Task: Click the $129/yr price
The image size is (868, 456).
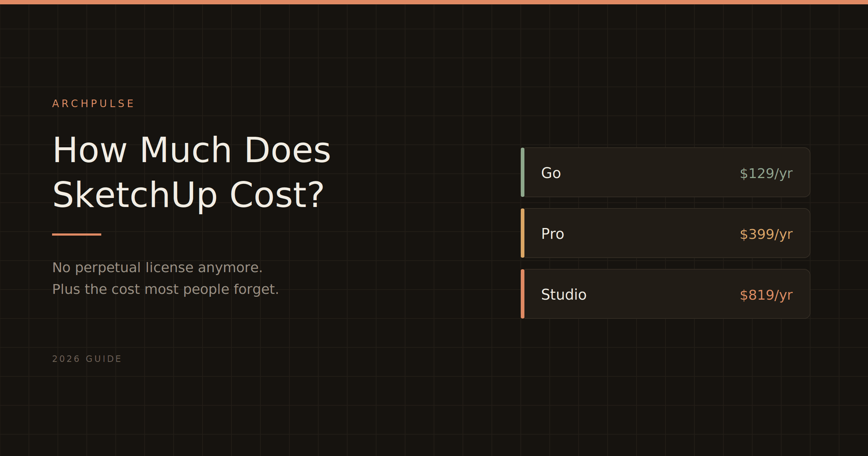Action: click(x=766, y=173)
